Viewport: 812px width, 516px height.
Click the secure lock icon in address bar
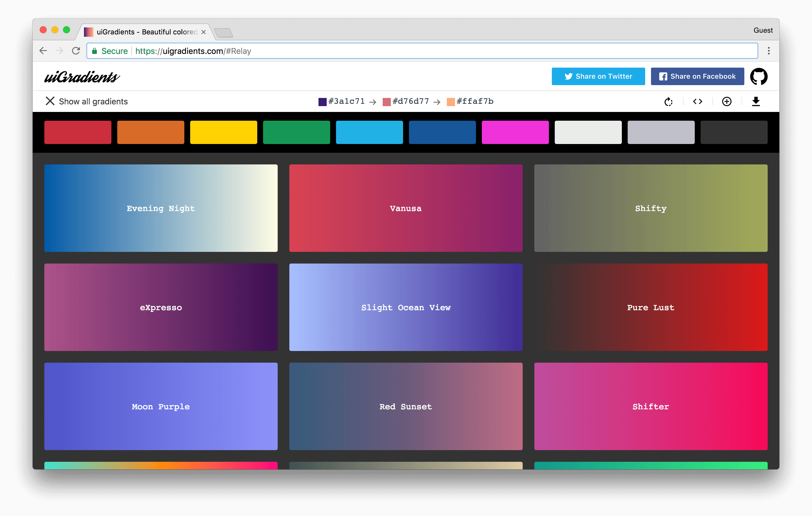tap(96, 50)
